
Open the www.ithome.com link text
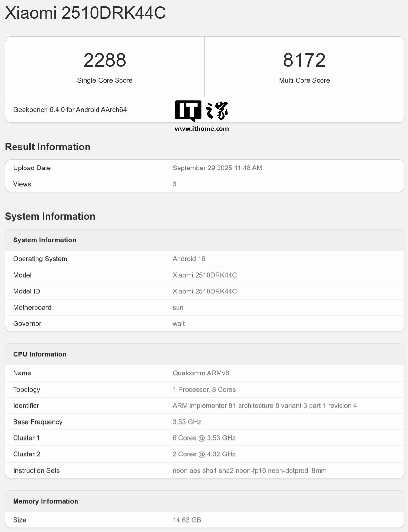(201, 129)
